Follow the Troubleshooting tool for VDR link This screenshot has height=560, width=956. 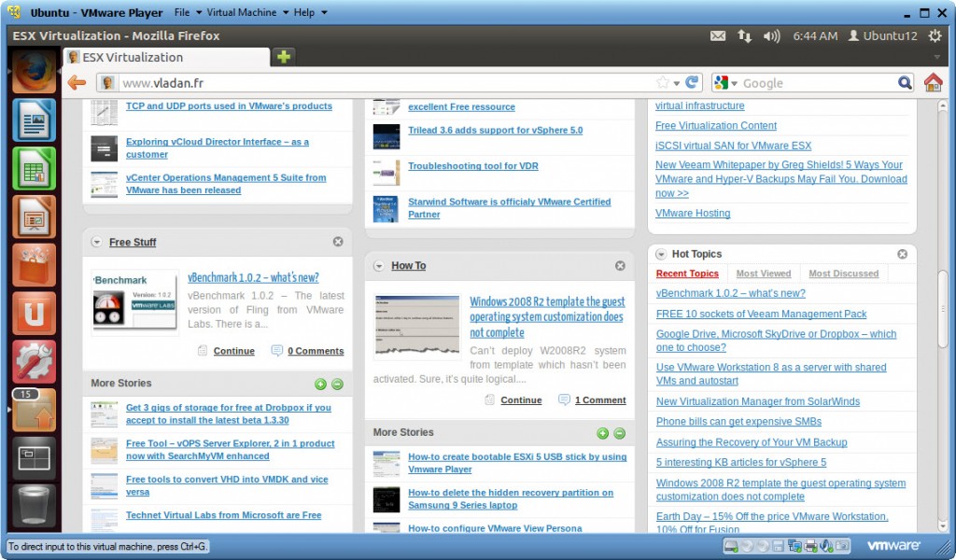(x=473, y=168)
